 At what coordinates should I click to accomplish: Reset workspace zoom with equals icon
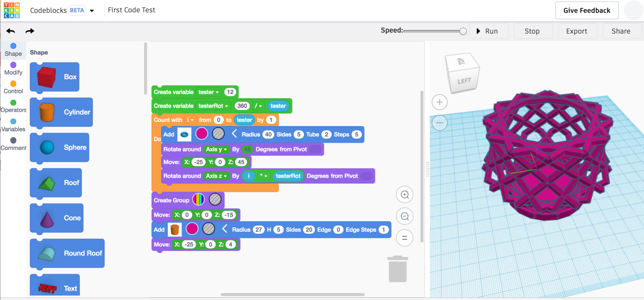[x=405, y=238]
